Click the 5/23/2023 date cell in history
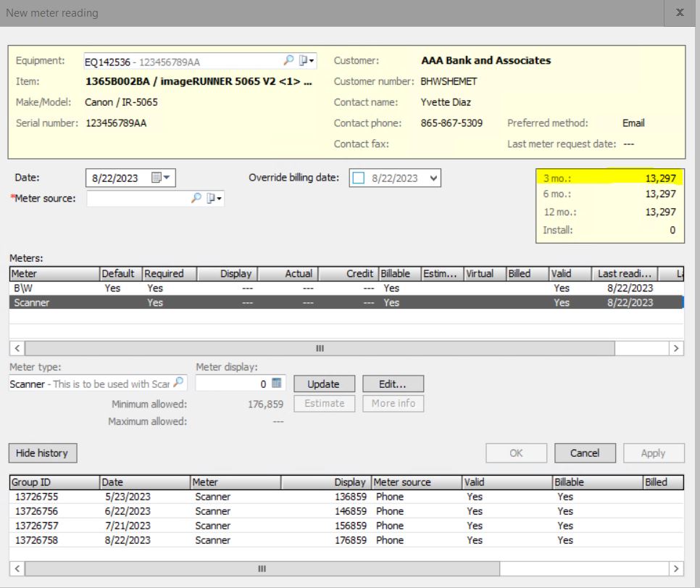 (x=128, y=497)
